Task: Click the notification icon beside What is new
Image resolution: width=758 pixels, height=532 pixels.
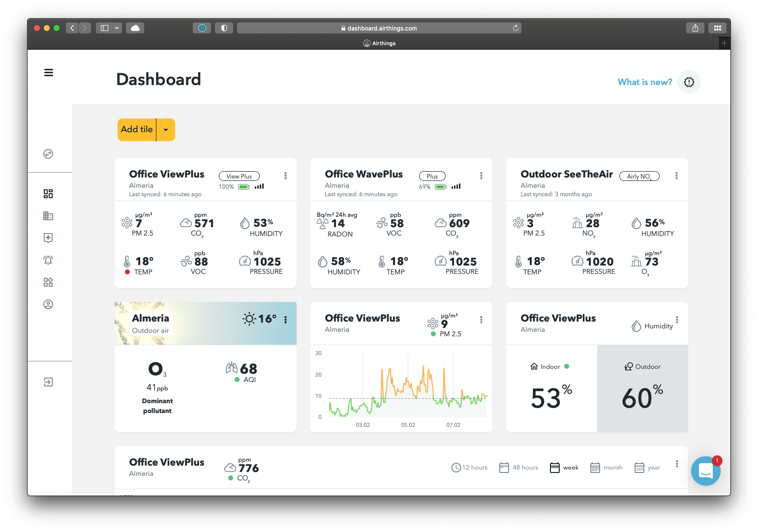Action: point(689,82)
